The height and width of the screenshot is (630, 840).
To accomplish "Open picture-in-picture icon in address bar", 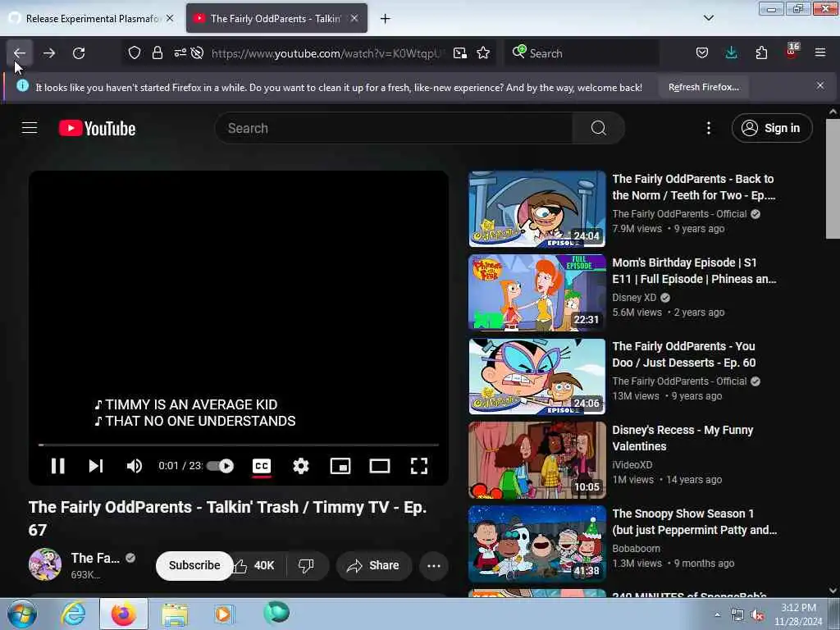I will tap(459, 53).
